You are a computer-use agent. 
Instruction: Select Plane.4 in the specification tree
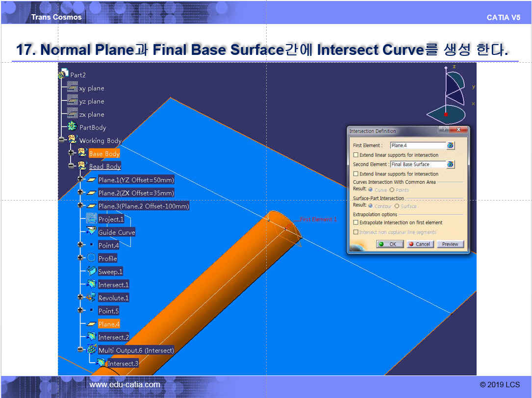tap(108, 324)
